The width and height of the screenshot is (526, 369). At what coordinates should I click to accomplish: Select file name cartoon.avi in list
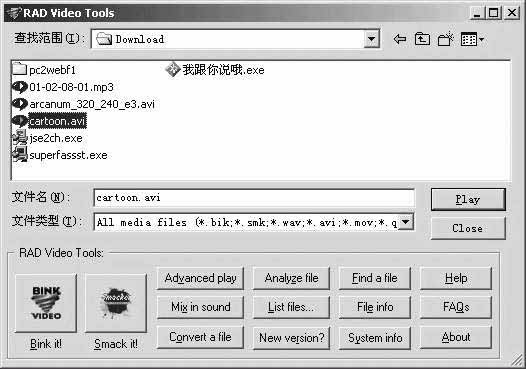(x=57, y=121)
